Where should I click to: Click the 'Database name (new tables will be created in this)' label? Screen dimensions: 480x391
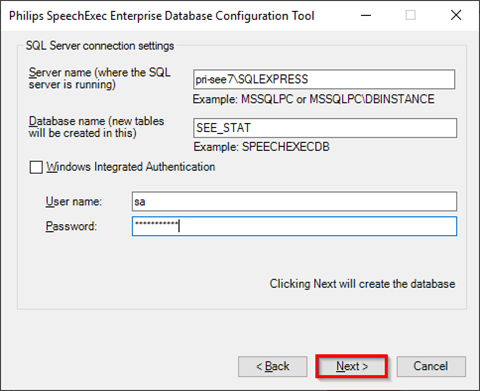[96, 127]
